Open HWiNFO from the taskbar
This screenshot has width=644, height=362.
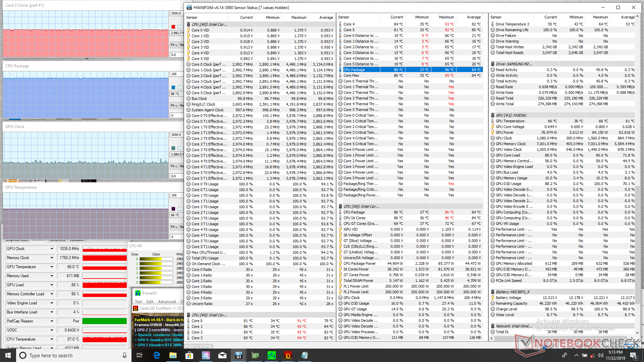tap(239, 355)
